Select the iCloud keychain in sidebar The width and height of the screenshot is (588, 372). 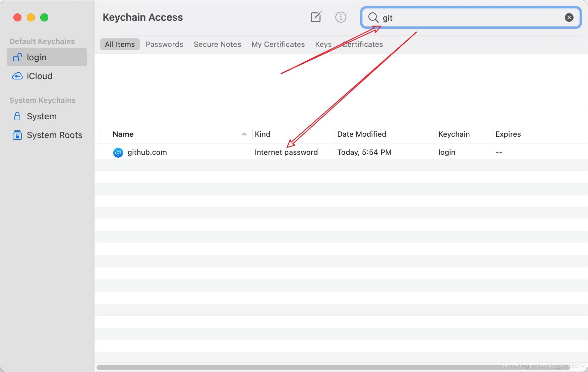click(47, 76)
